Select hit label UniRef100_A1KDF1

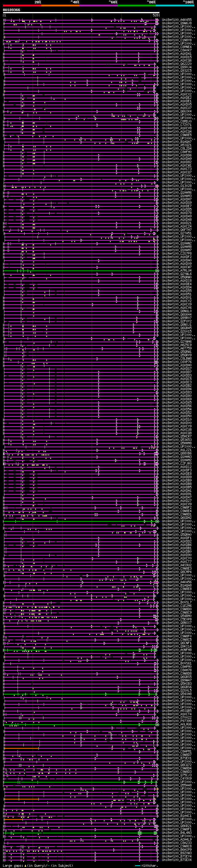click(x=177, y=538)
